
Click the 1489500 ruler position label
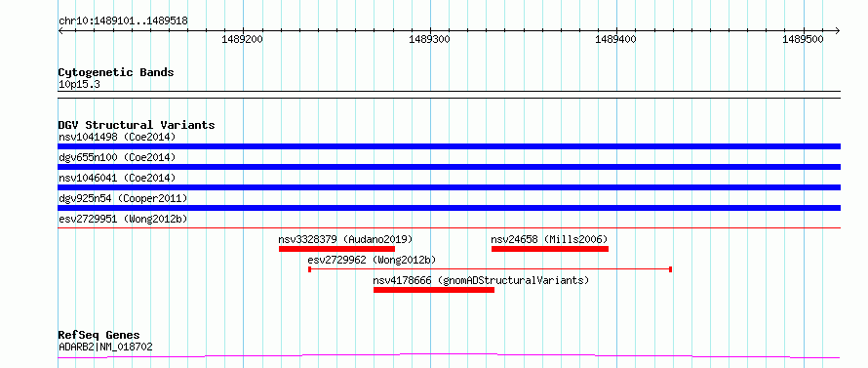tap(804, 39)
